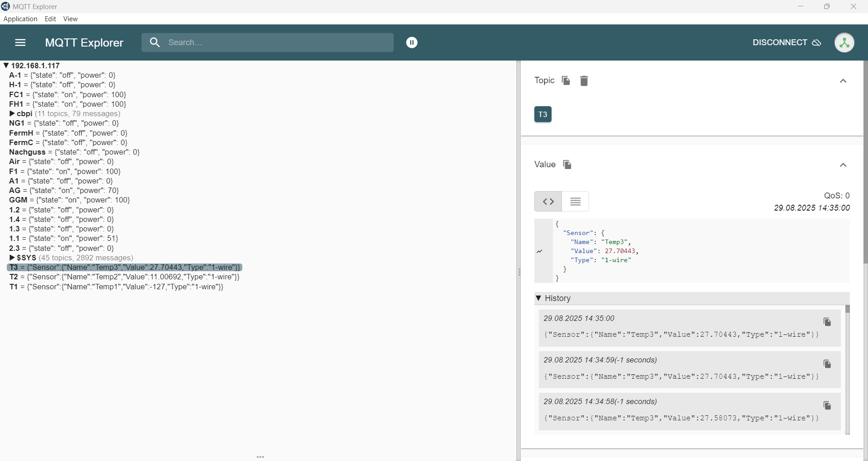Copy the topic path to clipboard
Viewport: 868px width, 461px height.
click(566, 80)
